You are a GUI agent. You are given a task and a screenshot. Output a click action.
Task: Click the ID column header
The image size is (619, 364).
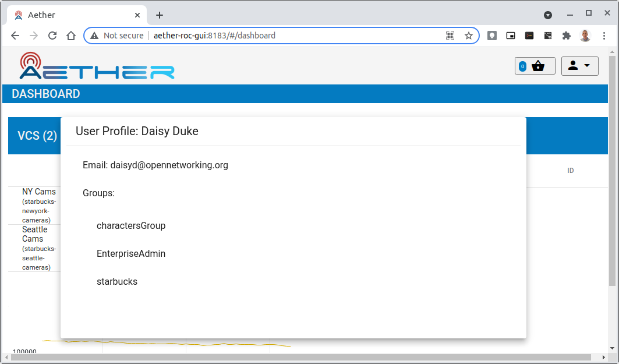(571, 171)
